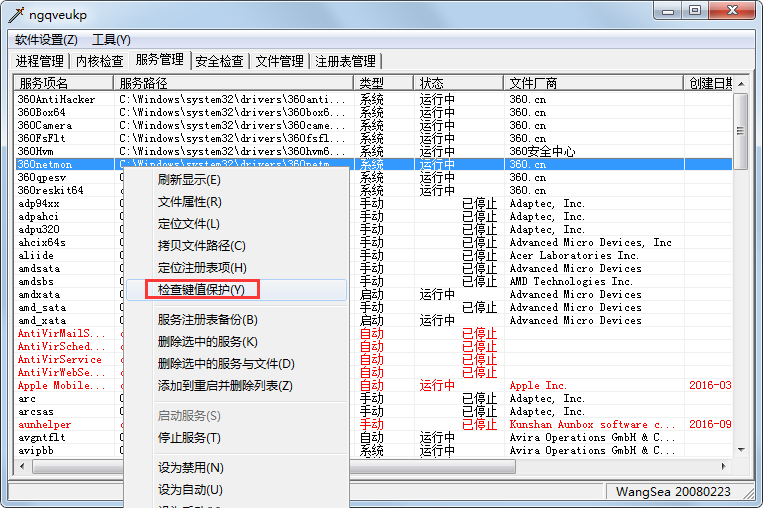The width and height of the screenshot is (763, 508).
Task: Choose 检查键值保护(Y) menu item
Action: click(x=201, y=290)
